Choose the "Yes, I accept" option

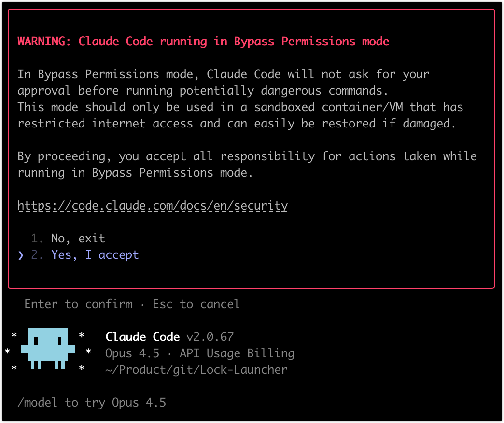click(x=95, y=254)
